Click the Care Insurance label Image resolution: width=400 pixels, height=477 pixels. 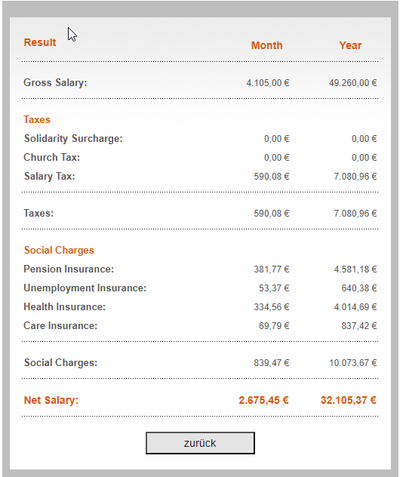point(60,325)
